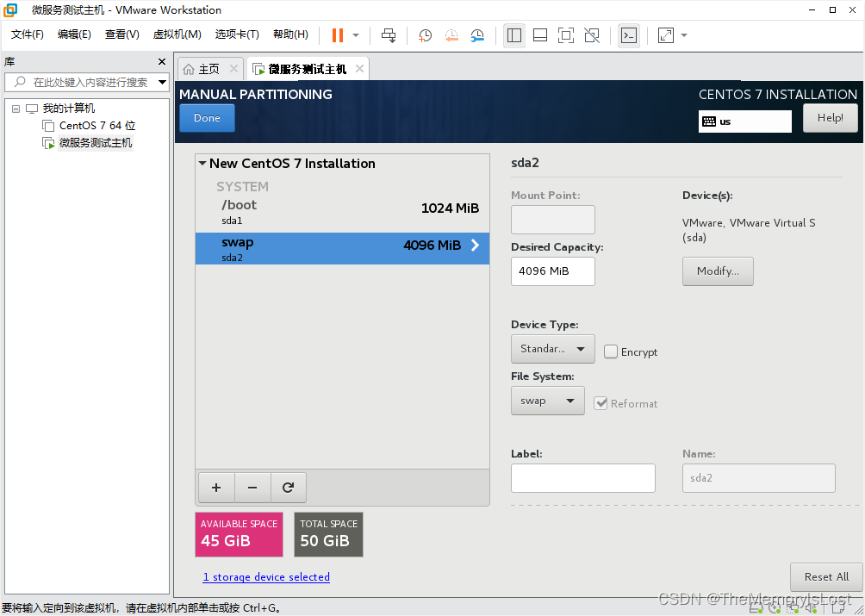Screen dimensions: 865x616
Task: Click the Help! button
Action: pyautogui.click(x=831, y=118)
